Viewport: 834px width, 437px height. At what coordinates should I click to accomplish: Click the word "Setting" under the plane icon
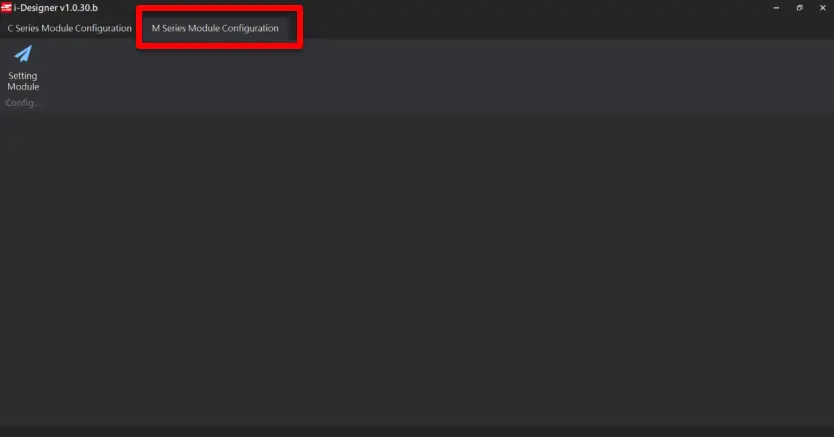23,75
